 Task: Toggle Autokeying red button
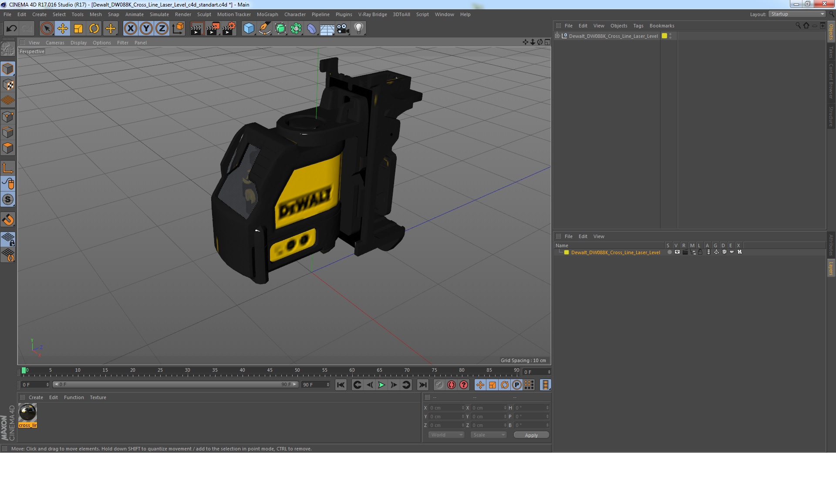[x=452, y=385]
